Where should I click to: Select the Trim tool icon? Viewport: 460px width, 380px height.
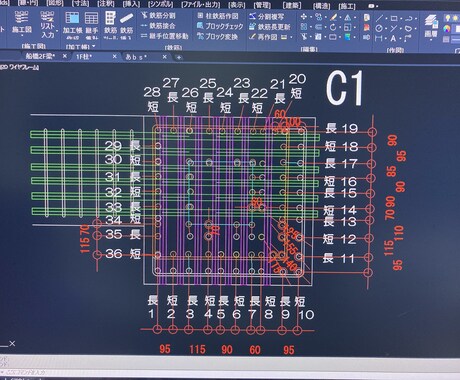pos(304,36)
